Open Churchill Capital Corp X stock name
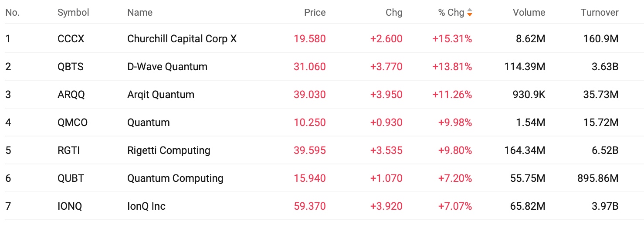 182,39
